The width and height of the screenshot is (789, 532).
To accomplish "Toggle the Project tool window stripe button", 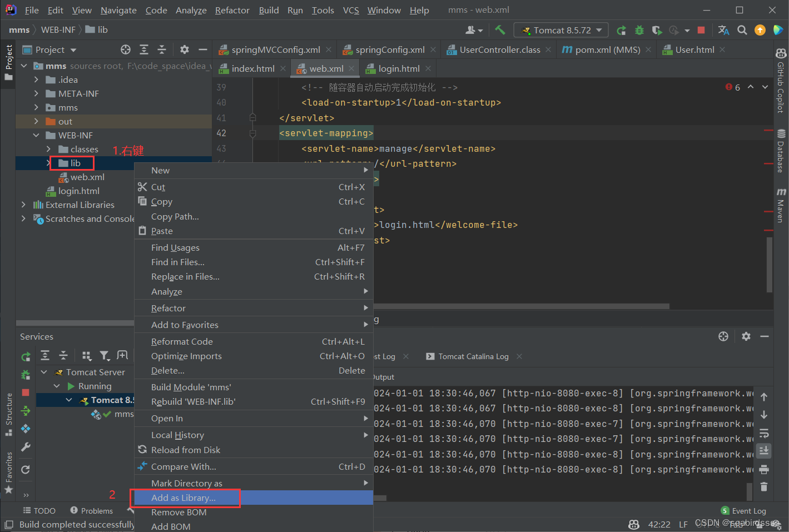I will (x=8, y=62).
